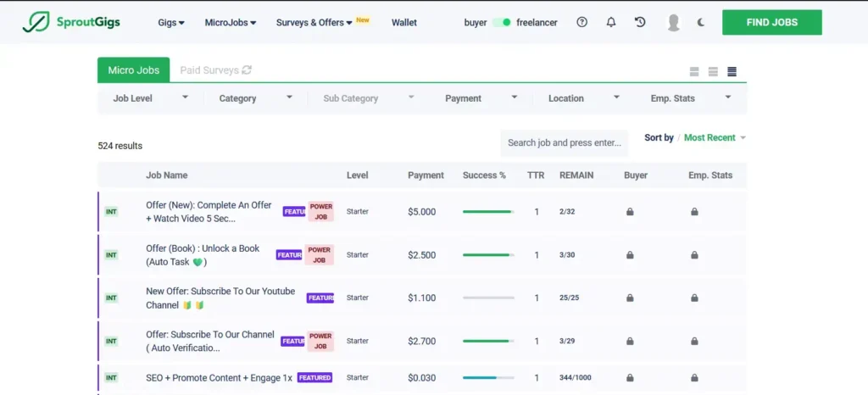The image size is (868, 395).
Task: Click POWER JOB badge on Unlock a Book
Action: pos(320,255)
